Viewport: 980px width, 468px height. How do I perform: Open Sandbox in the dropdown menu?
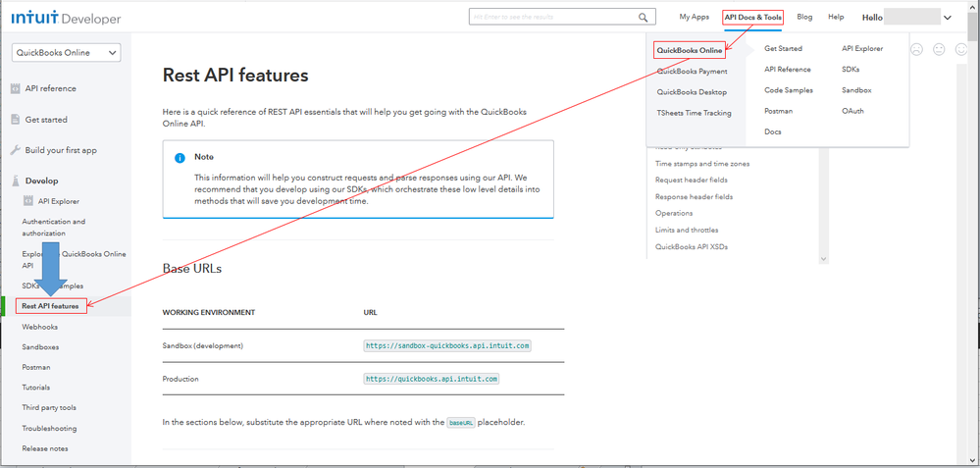pyautogui.click(x=856, y=90)
